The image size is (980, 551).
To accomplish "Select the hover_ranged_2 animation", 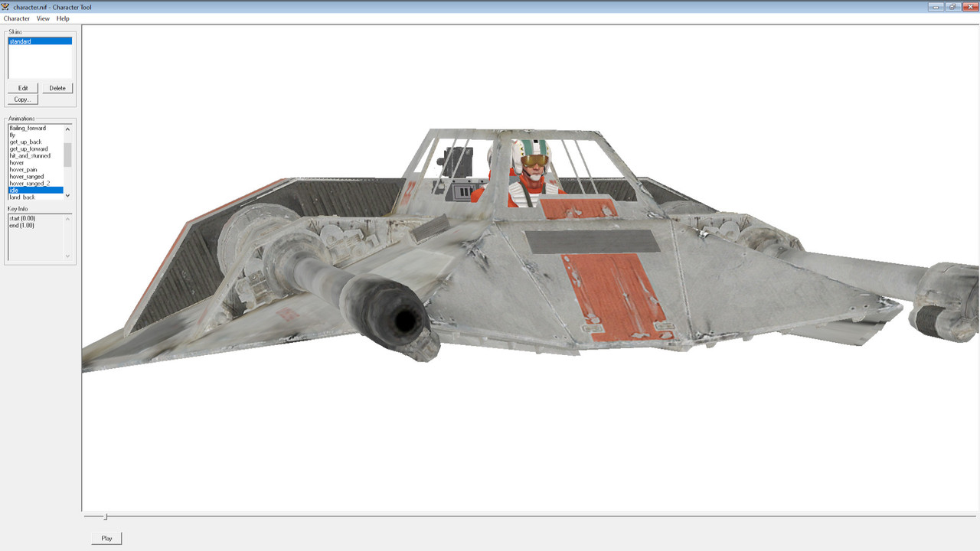I will coord(36,183).
